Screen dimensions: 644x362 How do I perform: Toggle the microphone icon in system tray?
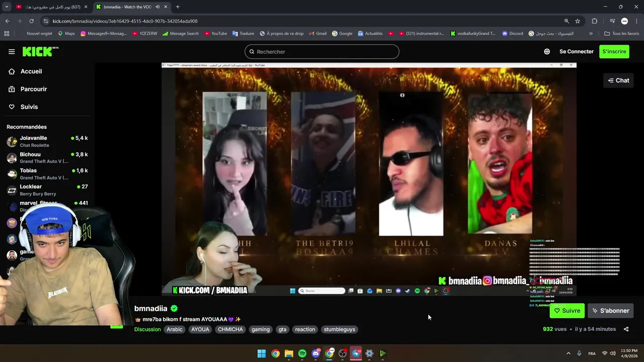tap(580, 353)
